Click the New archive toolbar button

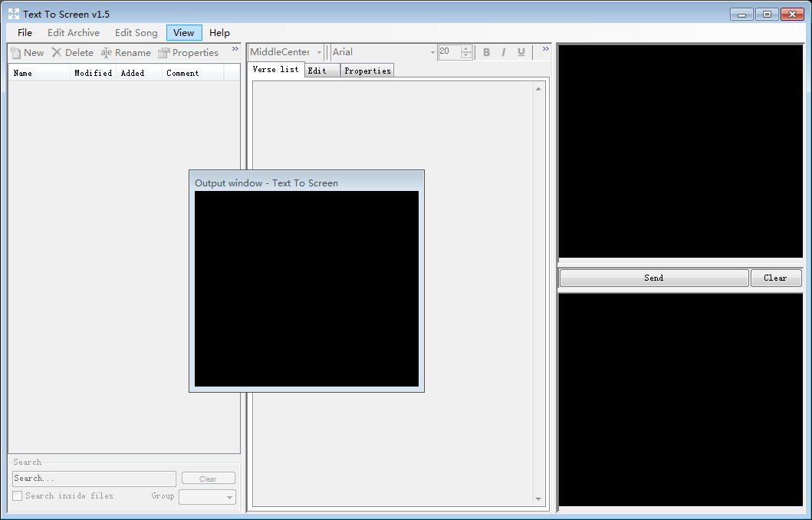click(28, 53)
